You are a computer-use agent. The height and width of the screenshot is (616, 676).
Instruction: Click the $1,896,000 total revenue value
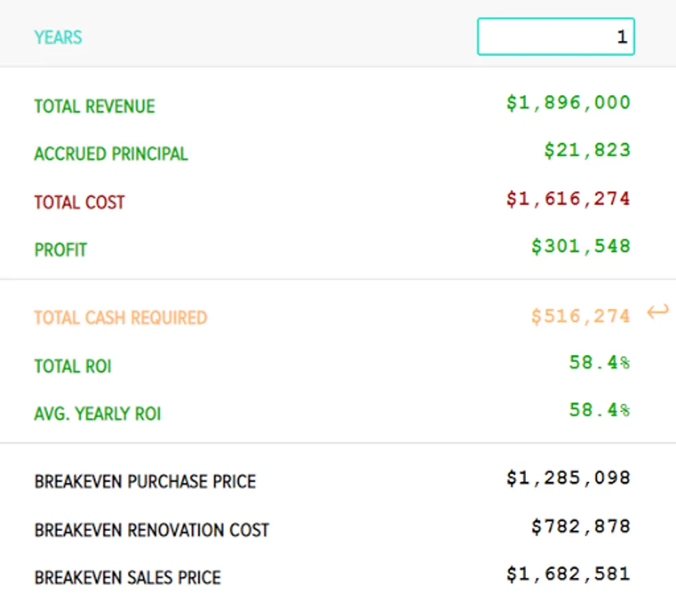(x=568, y=103)
